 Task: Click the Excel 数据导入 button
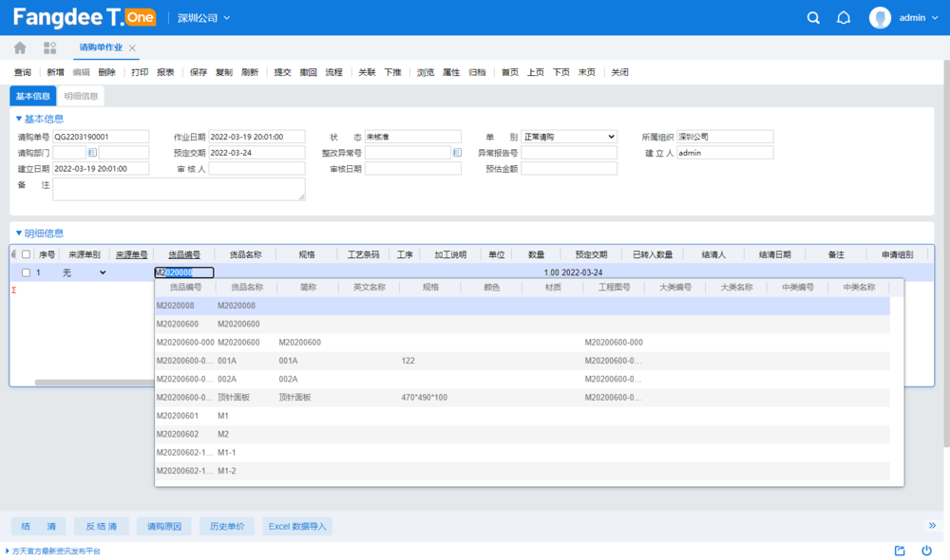[296, 526]
